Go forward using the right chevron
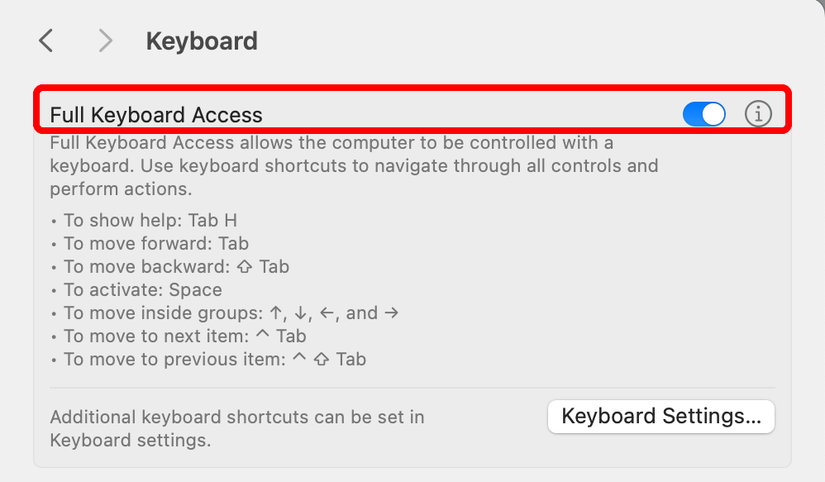Image resolution: width=825 pixels, height=482 pixels. pos(105,41)
